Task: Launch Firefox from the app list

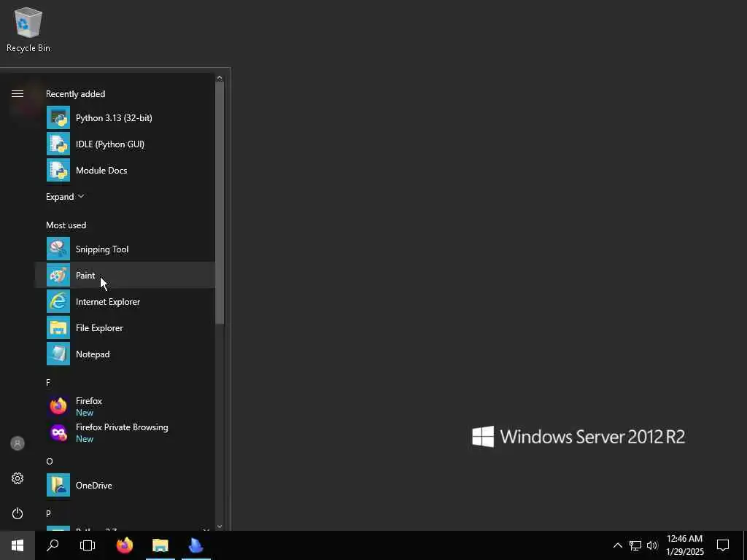Action: [125, 406]
